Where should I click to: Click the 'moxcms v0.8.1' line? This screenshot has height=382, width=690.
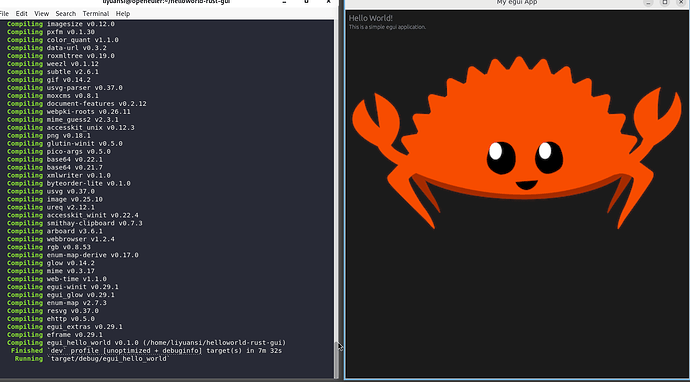[x=53, y=96]
